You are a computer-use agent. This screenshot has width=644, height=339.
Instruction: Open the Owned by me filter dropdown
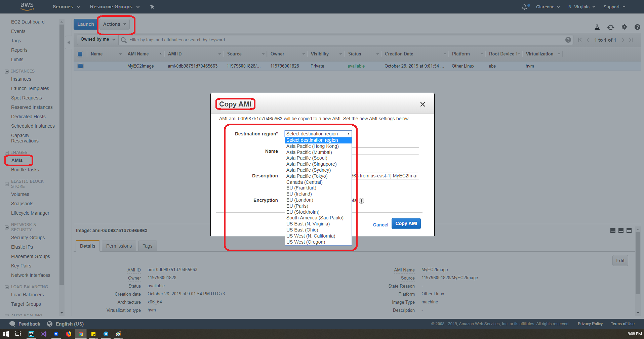(x=98, y=39)
